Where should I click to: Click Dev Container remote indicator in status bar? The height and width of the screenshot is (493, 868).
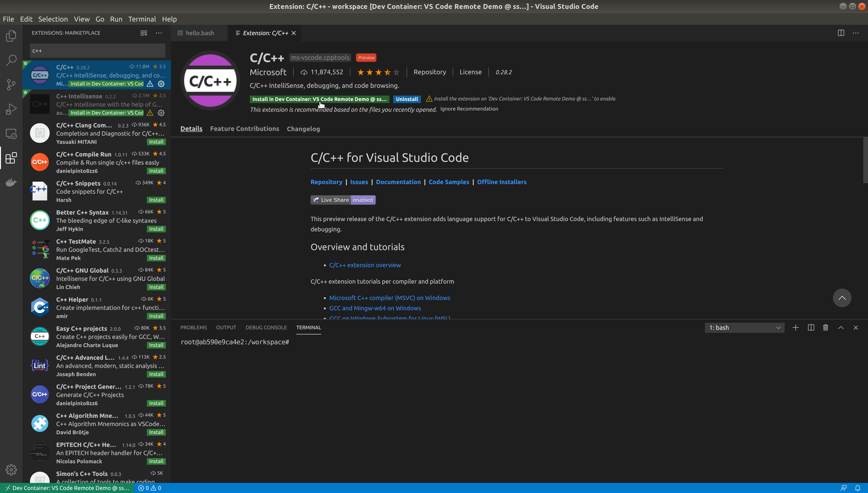[x=67, y=488]
